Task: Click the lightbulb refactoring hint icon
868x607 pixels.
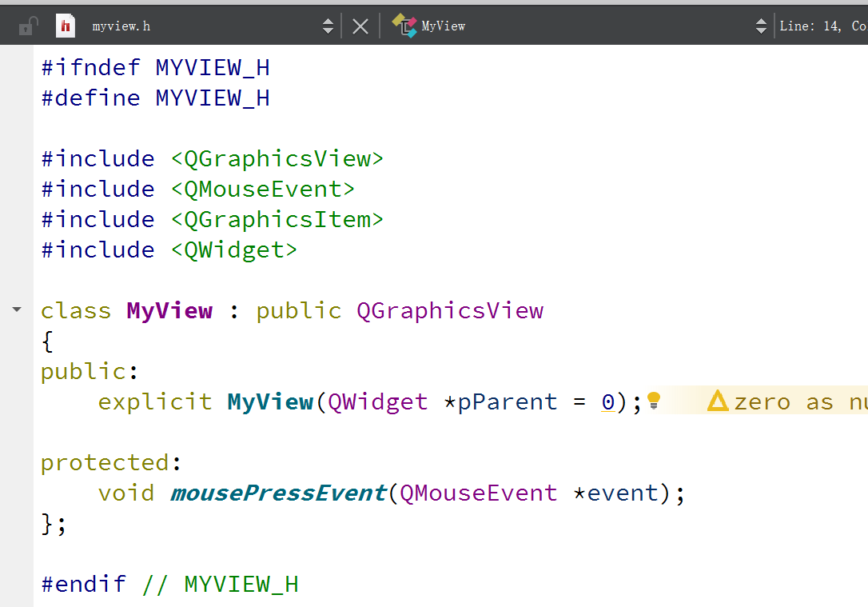Action: 653,401
